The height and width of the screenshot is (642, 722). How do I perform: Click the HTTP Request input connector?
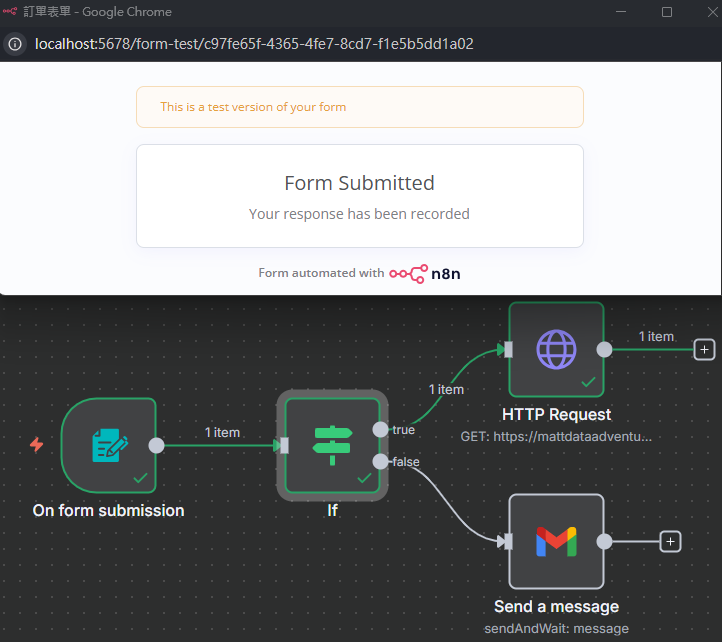click(x=508, y=350)
